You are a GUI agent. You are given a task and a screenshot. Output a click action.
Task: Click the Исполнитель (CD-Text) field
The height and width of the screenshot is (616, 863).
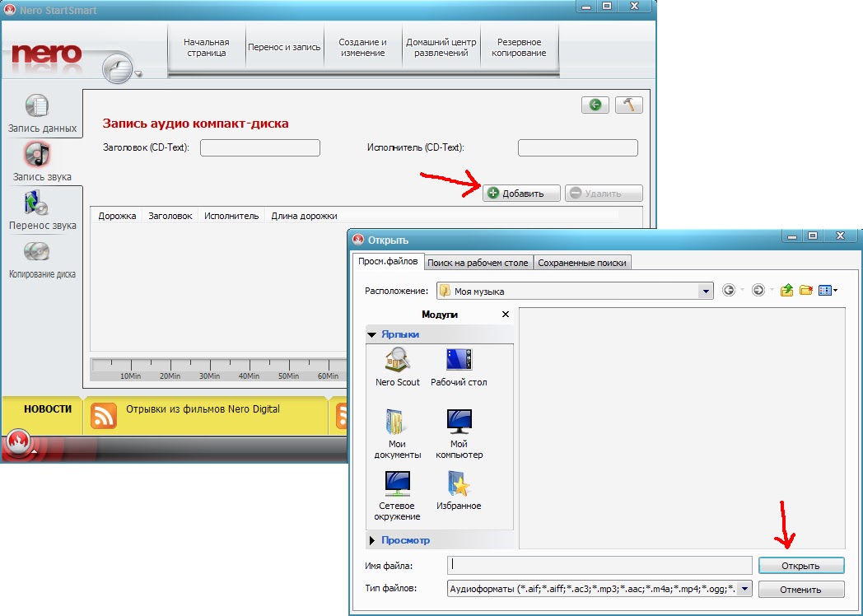(x=578, y=147)
